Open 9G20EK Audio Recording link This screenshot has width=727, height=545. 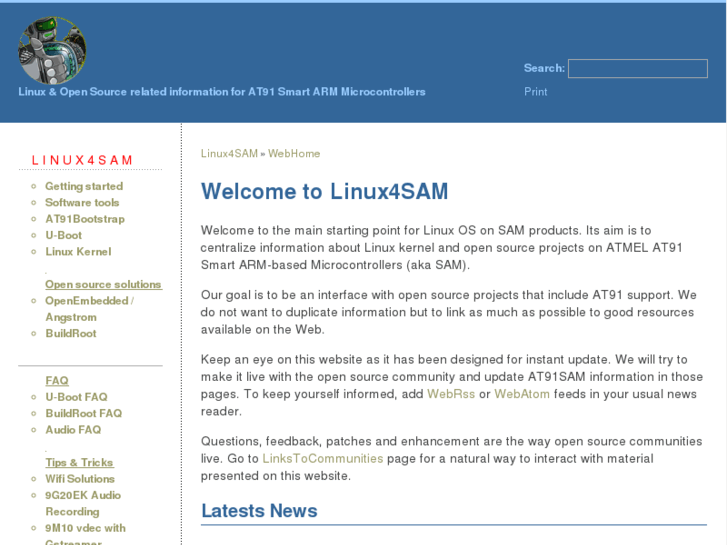83,503
